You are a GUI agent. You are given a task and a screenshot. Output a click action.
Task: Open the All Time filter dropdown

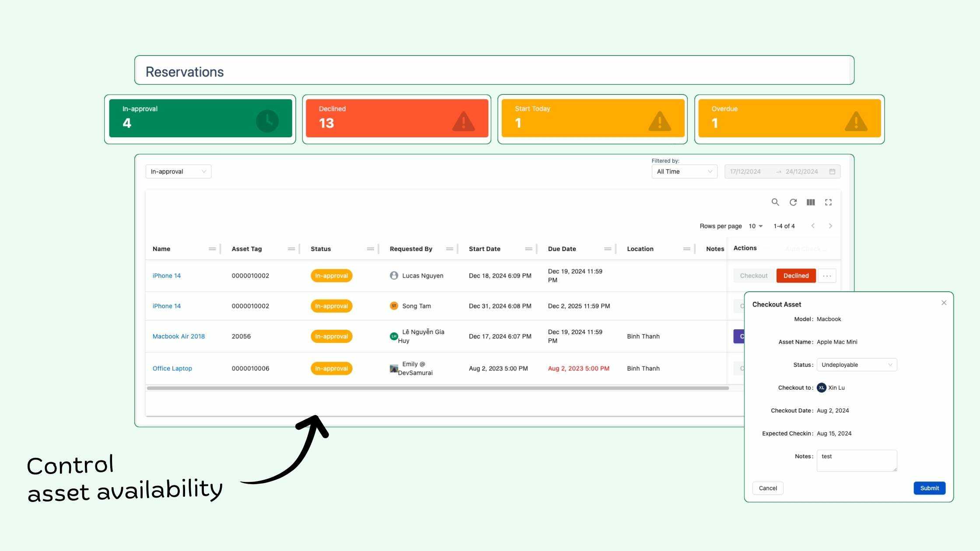click(x=684, y=171)
